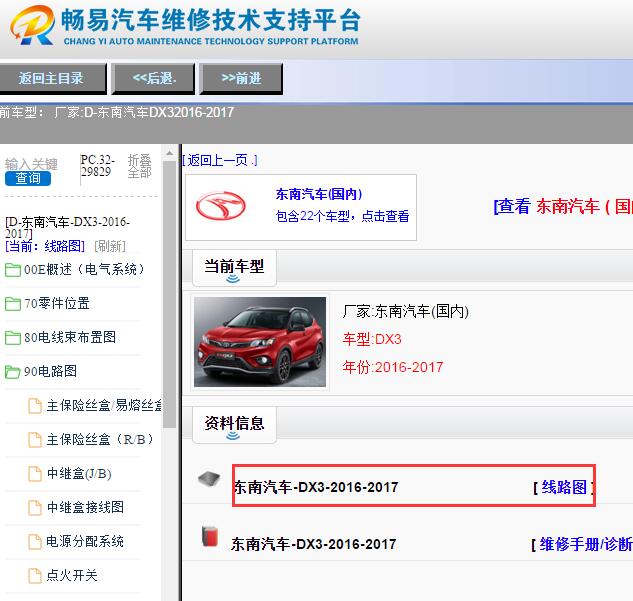Click page icon beside 点火开关

(x=35, y=575)
